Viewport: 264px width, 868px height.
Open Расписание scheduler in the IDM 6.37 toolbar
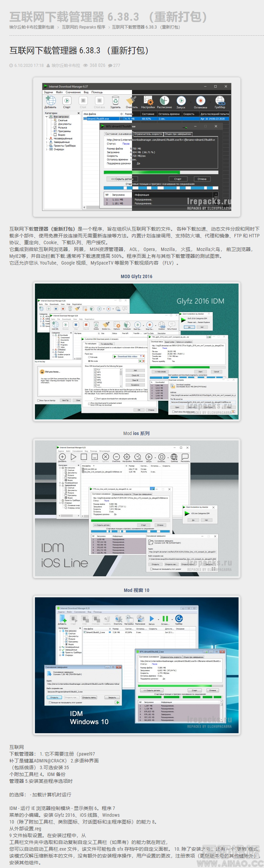click(x=164, y=101)
